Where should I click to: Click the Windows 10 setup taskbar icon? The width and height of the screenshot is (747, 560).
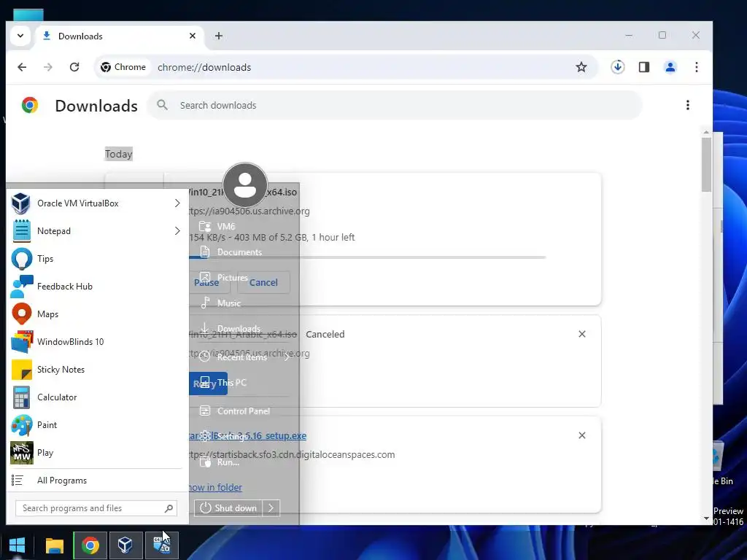[x=161, y=545]
